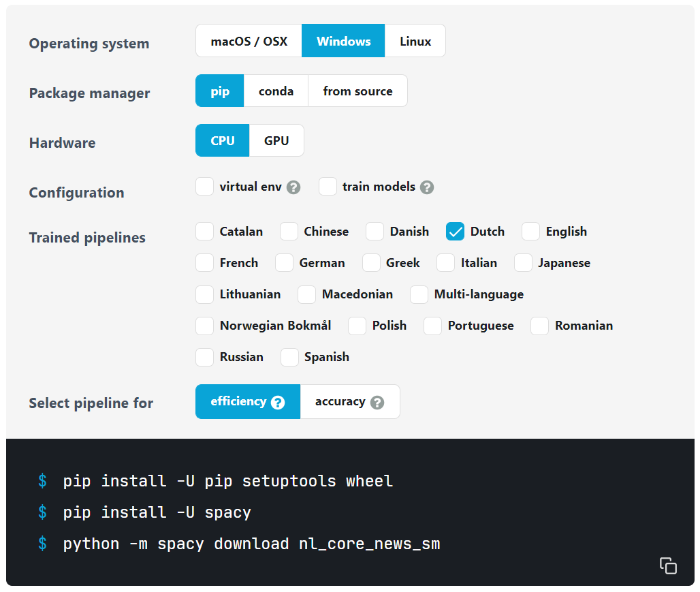Screen dimensions: 700x592
Task: Check the Italian pipeline checkbox
Action: (x=445, y=263)
